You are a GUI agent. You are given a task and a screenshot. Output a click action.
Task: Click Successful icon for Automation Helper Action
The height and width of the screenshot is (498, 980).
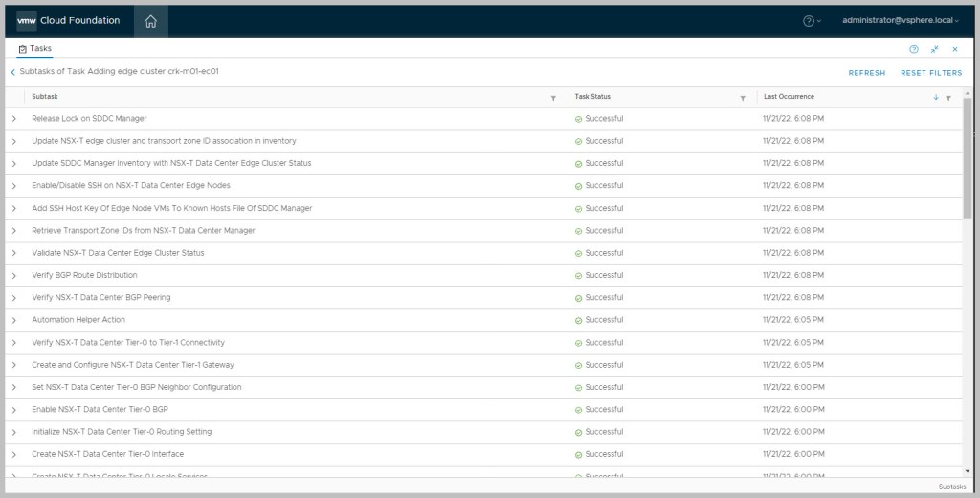pyautogui.click(x=578, y=320)
